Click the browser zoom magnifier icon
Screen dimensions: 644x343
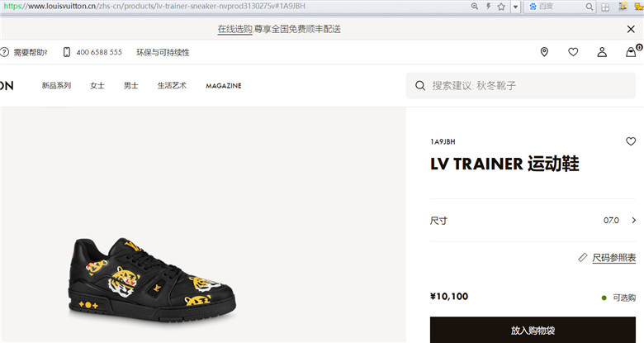[475, 6]
